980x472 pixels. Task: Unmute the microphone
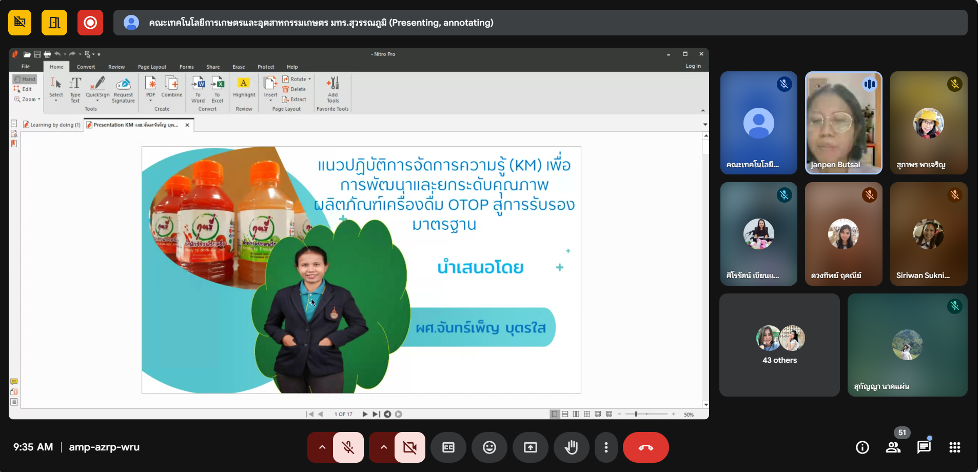(x=348, y=447)
